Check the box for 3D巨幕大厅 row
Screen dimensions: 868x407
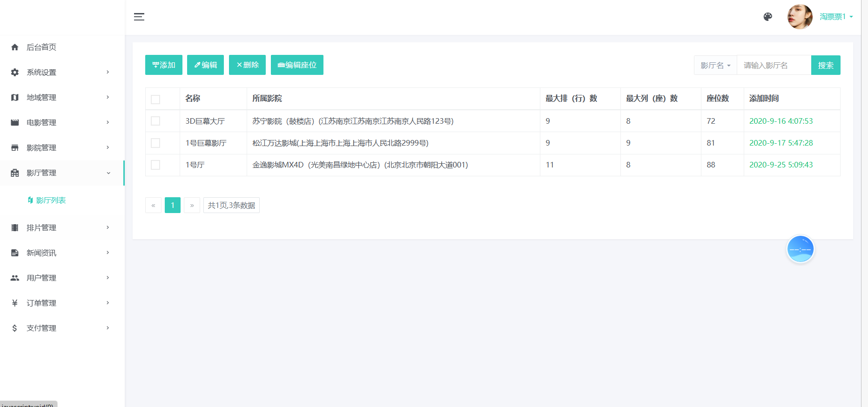pos(155,121)
